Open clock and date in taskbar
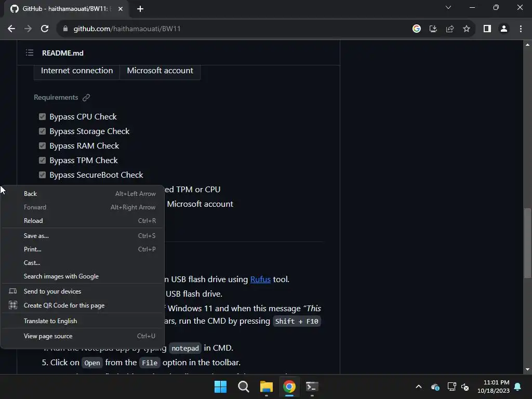Image resolution: width=532 pixels, height=399 pixels. click(494, 387)
